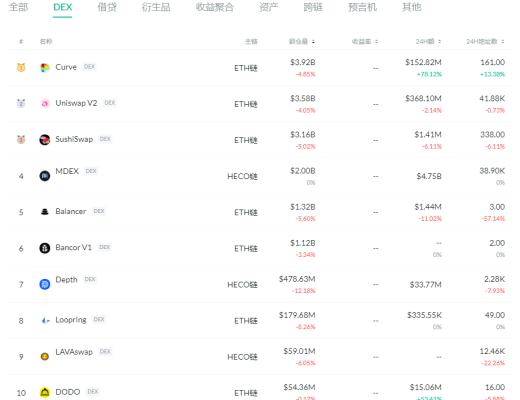
Task: Click DODO locked value $54.36M
Action: coord(299,387)
